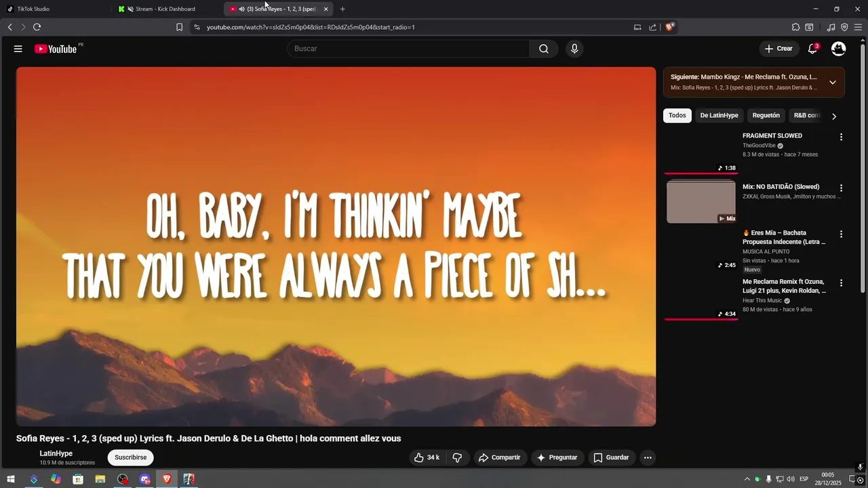This screenshot has width=868, height=488.
Task: Open the taskbar clock and date
Action: pos(828,479)
